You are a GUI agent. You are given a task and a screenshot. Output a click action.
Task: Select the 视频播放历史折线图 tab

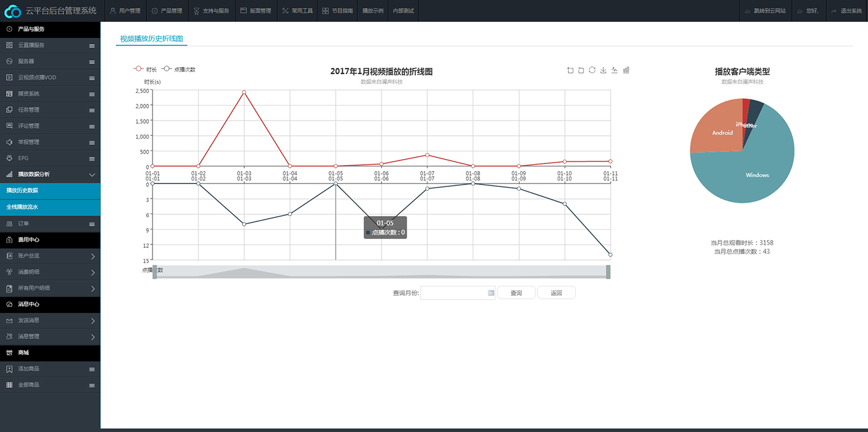151,39
